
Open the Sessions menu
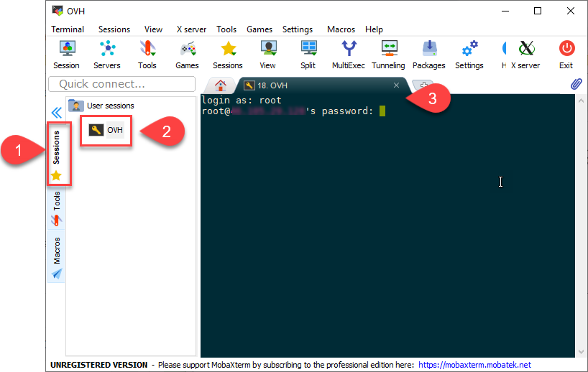point(114,29)
